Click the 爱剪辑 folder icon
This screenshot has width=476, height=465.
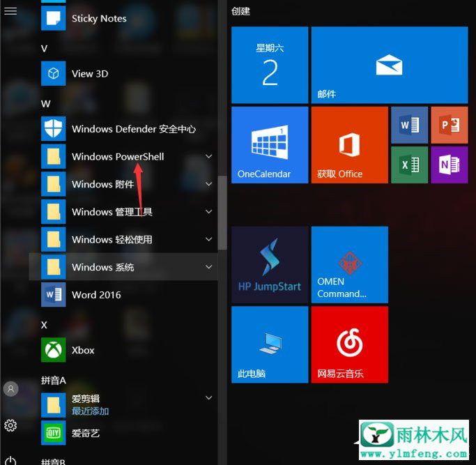(x=54, y=405)
